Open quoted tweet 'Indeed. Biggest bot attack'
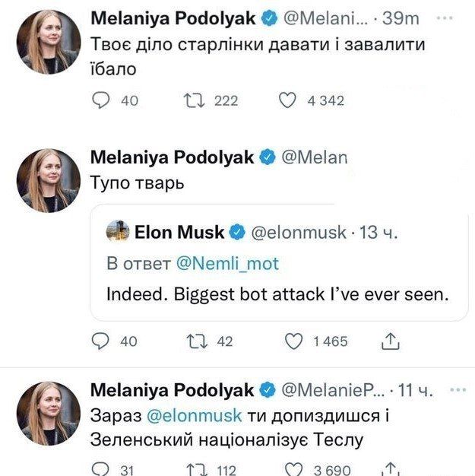Screen dimensions: 475x476 click(x=278, y=293)
